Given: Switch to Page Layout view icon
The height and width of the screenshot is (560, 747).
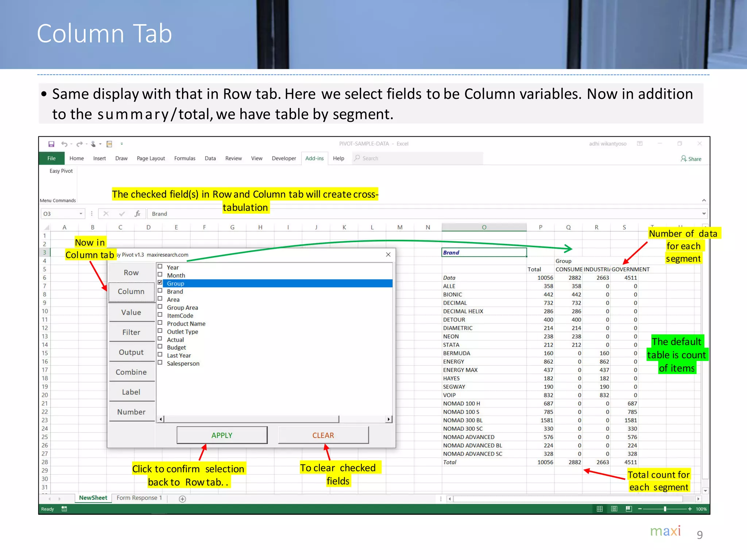Looking at the screenshot, I should (x=614, y=509).
